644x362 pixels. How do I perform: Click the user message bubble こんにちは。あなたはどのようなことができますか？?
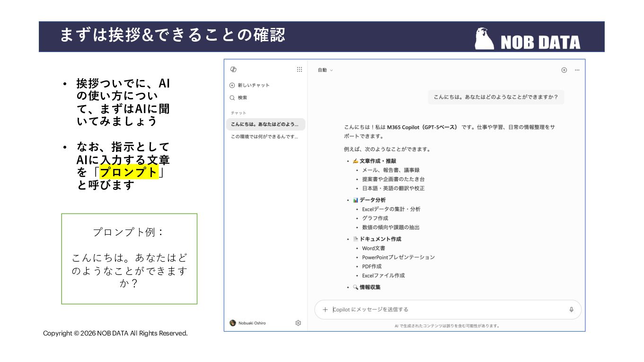(x=496, y=97)
